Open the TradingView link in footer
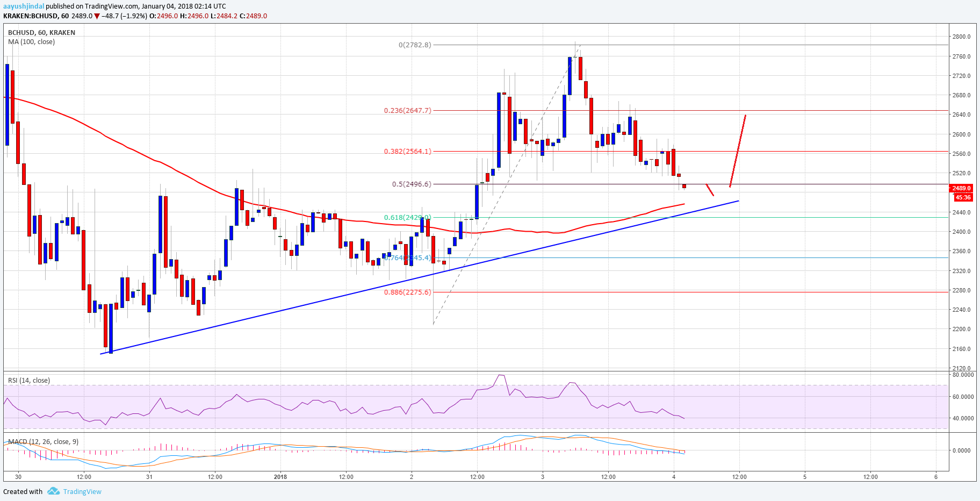This screenshot has width=980, height=501. point(82,491)
